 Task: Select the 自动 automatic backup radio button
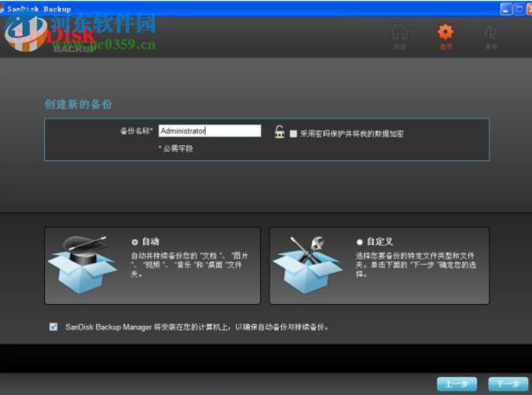tap(134, 242)
